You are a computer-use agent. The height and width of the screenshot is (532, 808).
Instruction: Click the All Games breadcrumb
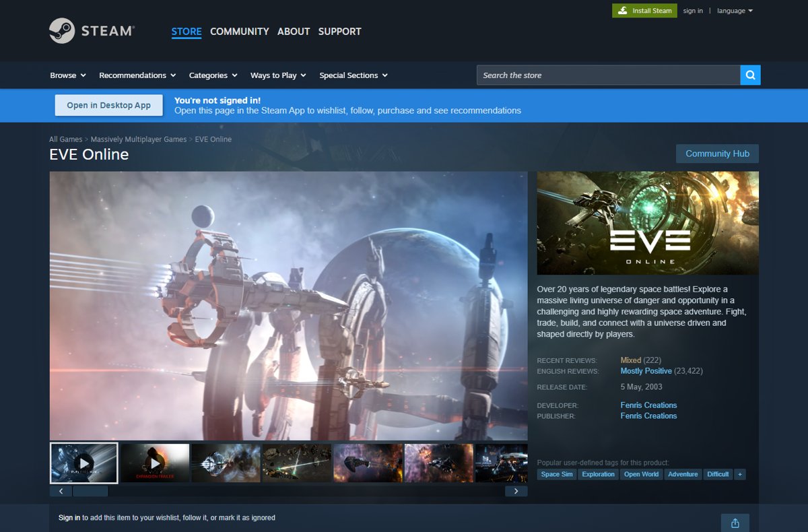point(65,139)
